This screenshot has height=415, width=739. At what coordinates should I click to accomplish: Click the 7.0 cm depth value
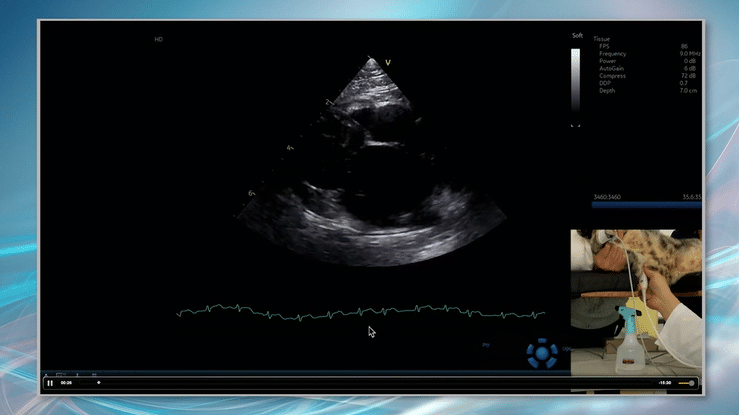pos(688,90)
